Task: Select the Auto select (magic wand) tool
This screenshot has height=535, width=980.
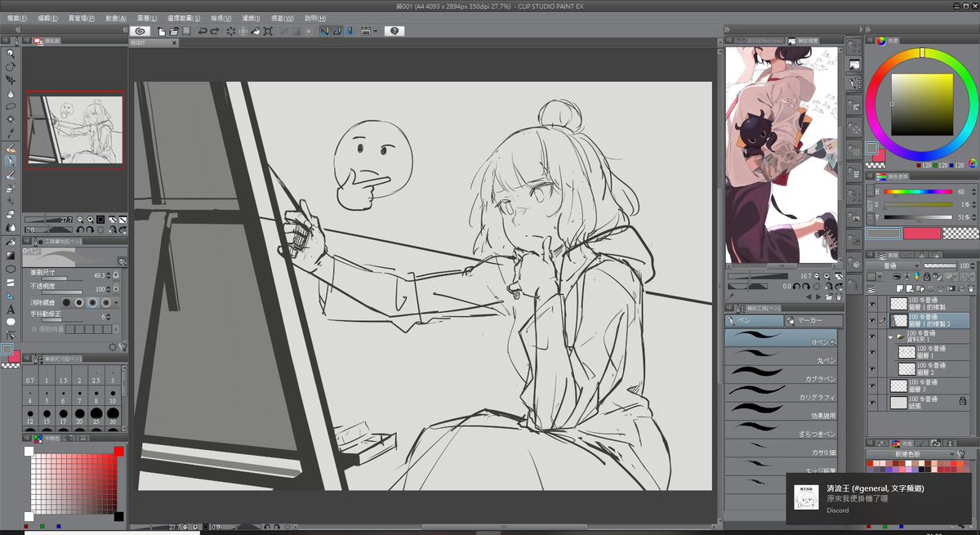Action: tap(11, 120)
